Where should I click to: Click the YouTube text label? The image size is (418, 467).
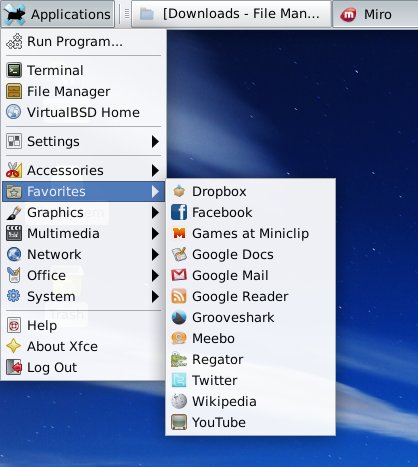[x=219, y=422]
